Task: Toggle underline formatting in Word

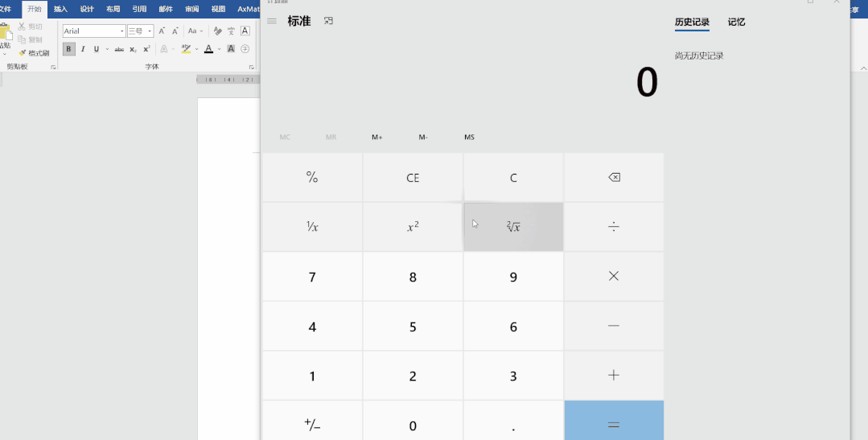Action: (97, 49)
